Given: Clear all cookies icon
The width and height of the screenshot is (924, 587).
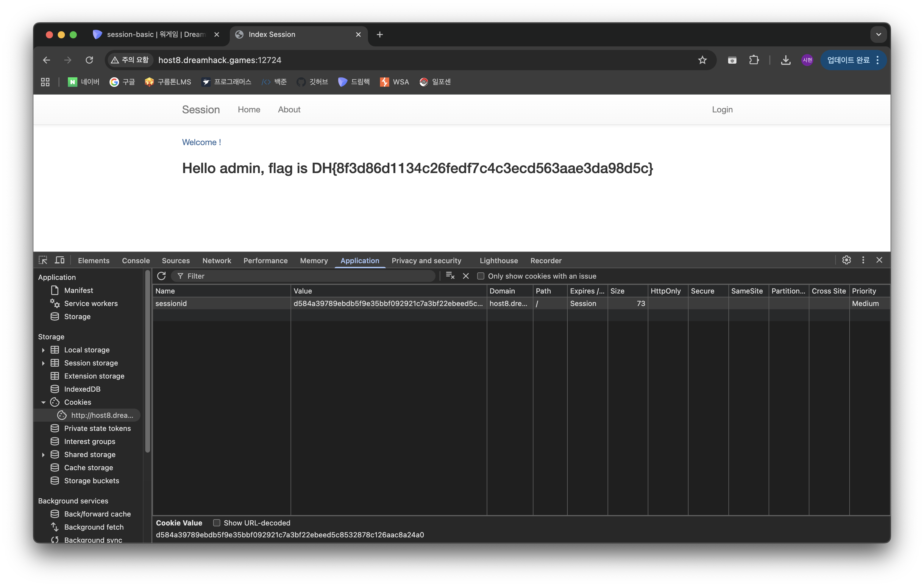Looking at the screenshot, I should click(450, 276).
